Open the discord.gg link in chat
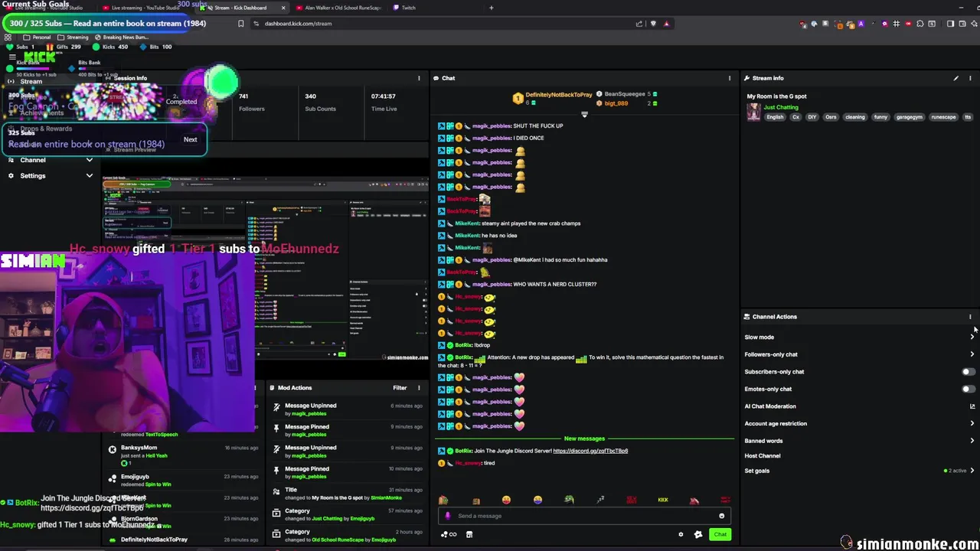 590,451
